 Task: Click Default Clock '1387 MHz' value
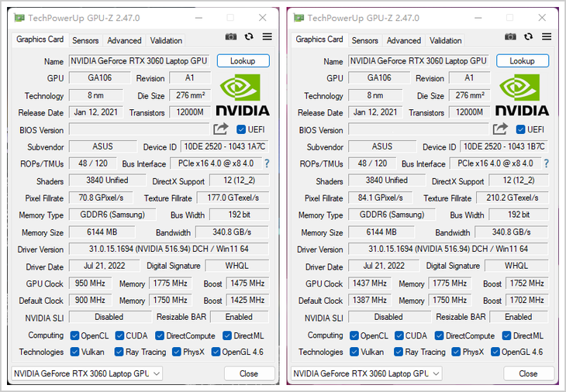pos(370,300)
